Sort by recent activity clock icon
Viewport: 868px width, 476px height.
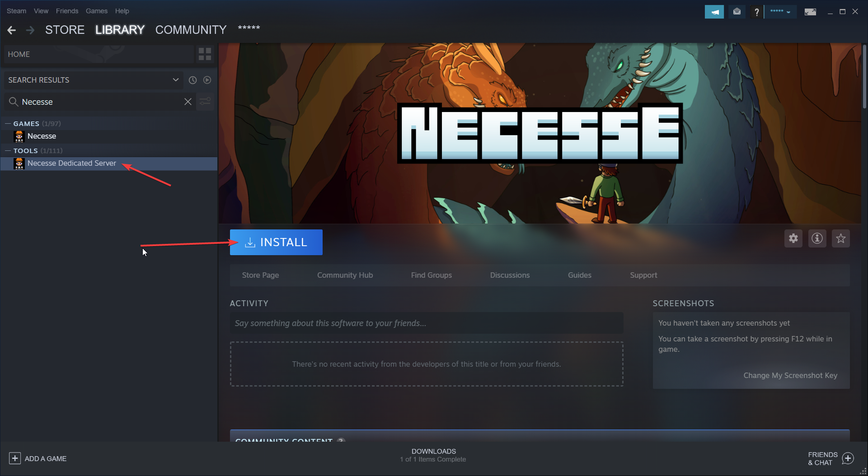(x=192, y=80)
